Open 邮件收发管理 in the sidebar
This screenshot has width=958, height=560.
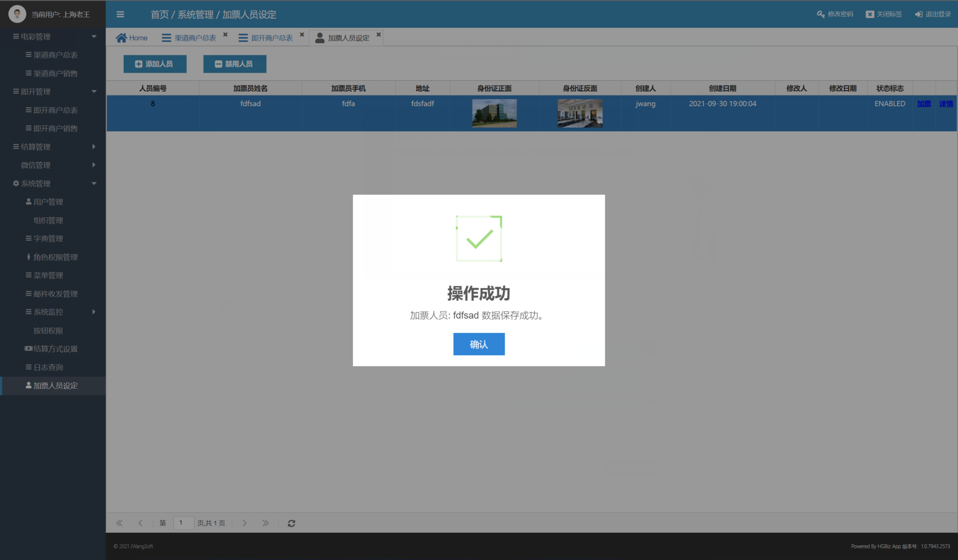[53, 293]
